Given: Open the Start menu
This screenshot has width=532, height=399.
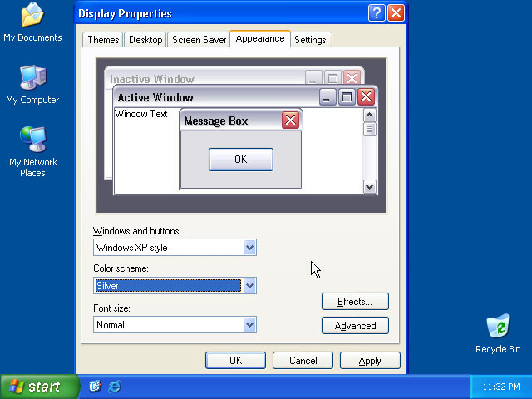Looking at the screenshot, I should pyautogui.click(x=39, y=387).
